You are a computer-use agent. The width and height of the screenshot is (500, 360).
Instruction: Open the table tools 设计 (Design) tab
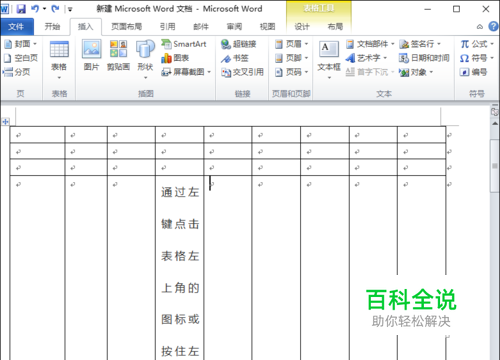302,27
